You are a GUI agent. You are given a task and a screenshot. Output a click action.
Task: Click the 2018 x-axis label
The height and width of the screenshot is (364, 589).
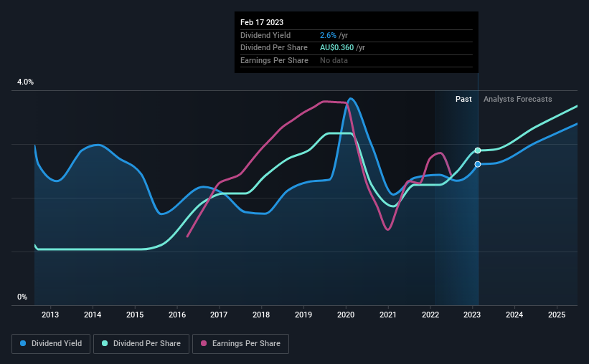[261, 315]
